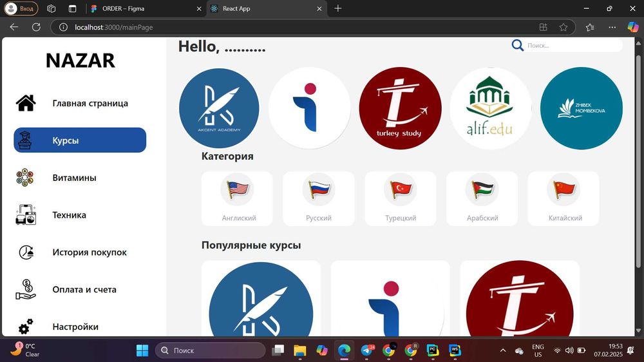644x362 pixels.
Task: Open File Explorer from taskbar
Action: 300,350
